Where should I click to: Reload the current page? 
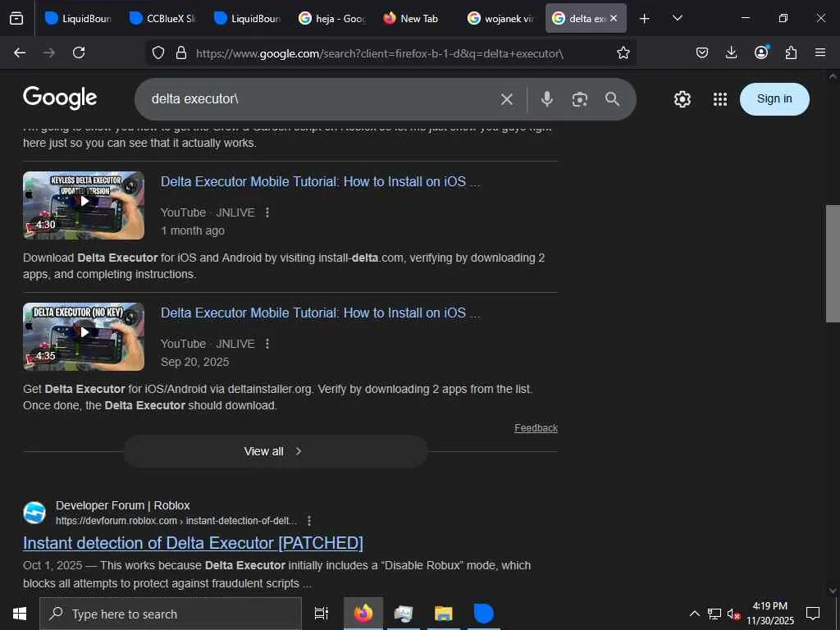click(x=79, y=52)
